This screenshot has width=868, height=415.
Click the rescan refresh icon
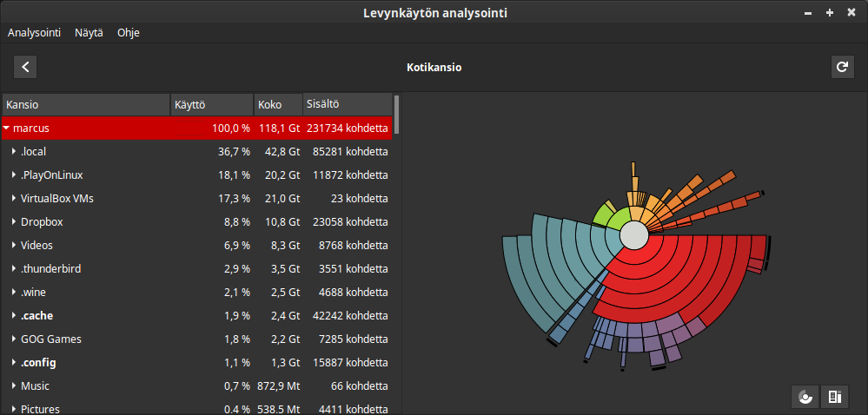click(841, 67)
